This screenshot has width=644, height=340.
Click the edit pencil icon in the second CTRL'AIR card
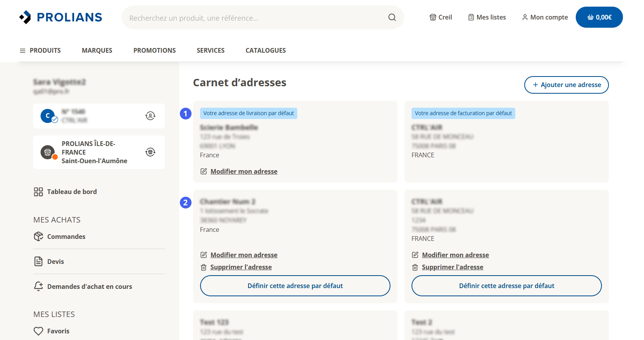(415, 255)
